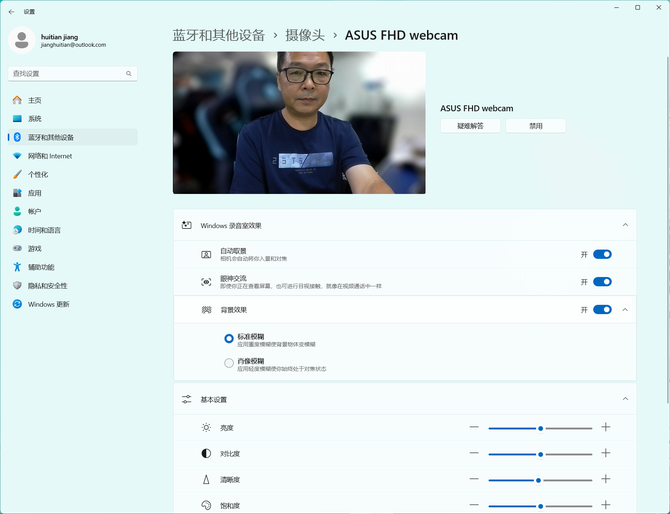
Task: Click the vertical scrollbar on the right
Action: click(667, 229)
